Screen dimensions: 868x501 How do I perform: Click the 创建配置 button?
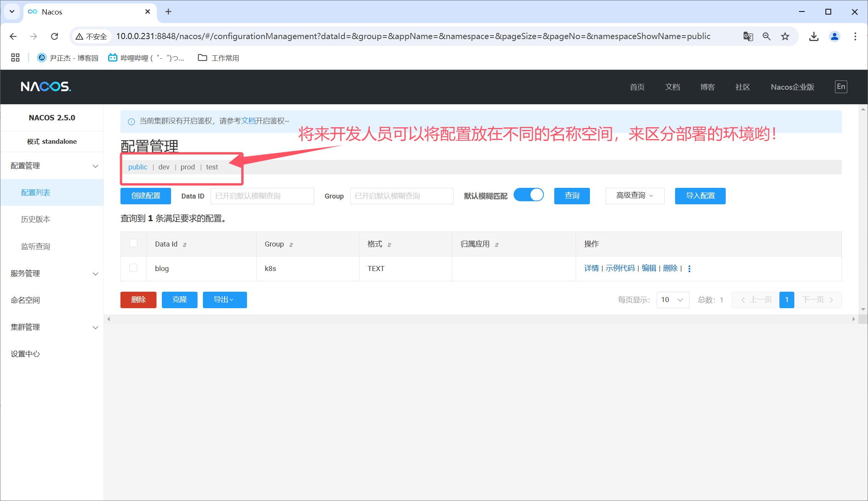click(146, 196)
